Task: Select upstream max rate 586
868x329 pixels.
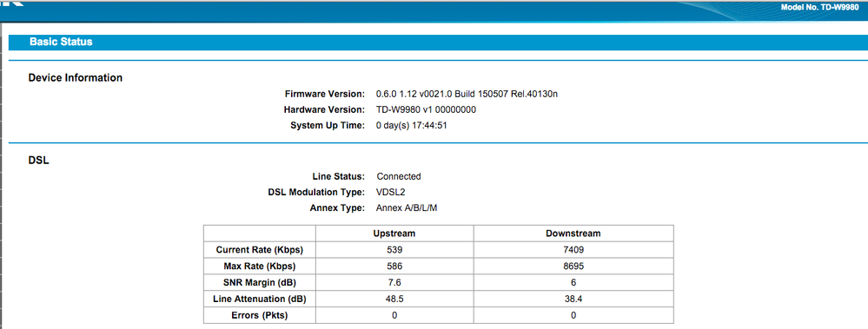Action: [x=394, y=266]
